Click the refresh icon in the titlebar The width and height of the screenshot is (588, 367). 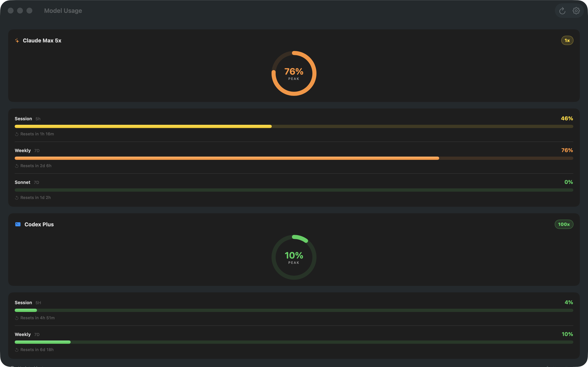click(x=562, y=11)
